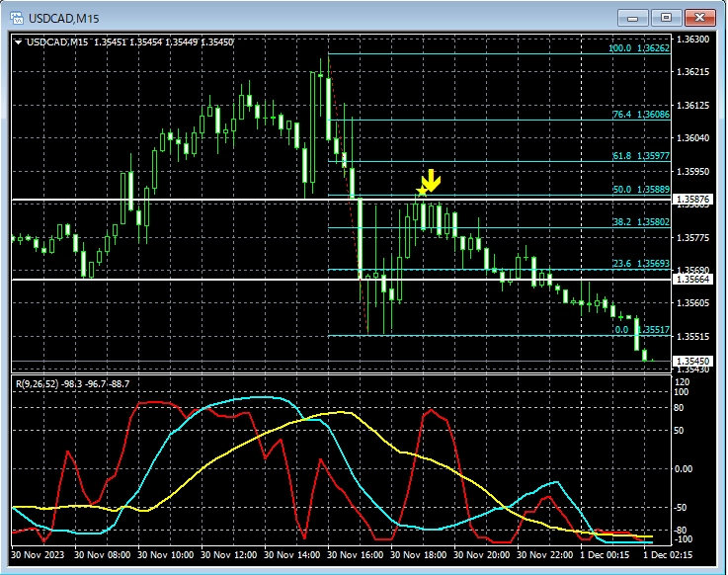Click the yellow down arrow marker
Image resolution: width=728 pixels, height=575 pixels.
431,180
